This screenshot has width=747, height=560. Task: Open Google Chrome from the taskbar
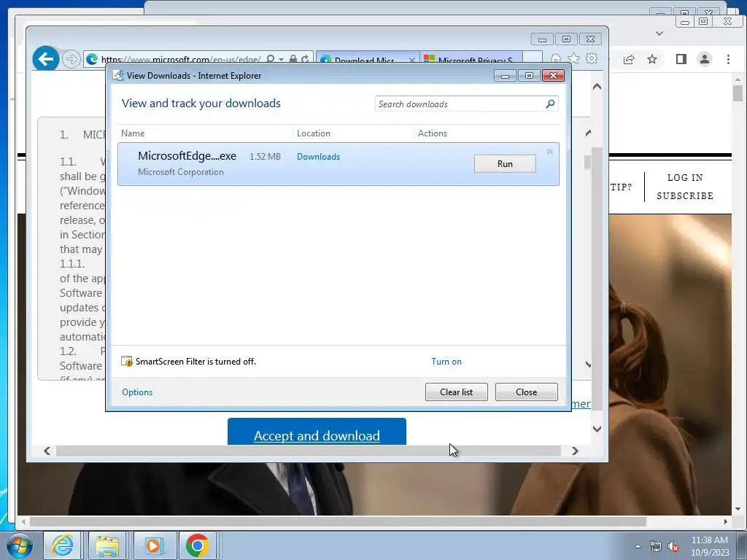197,545
